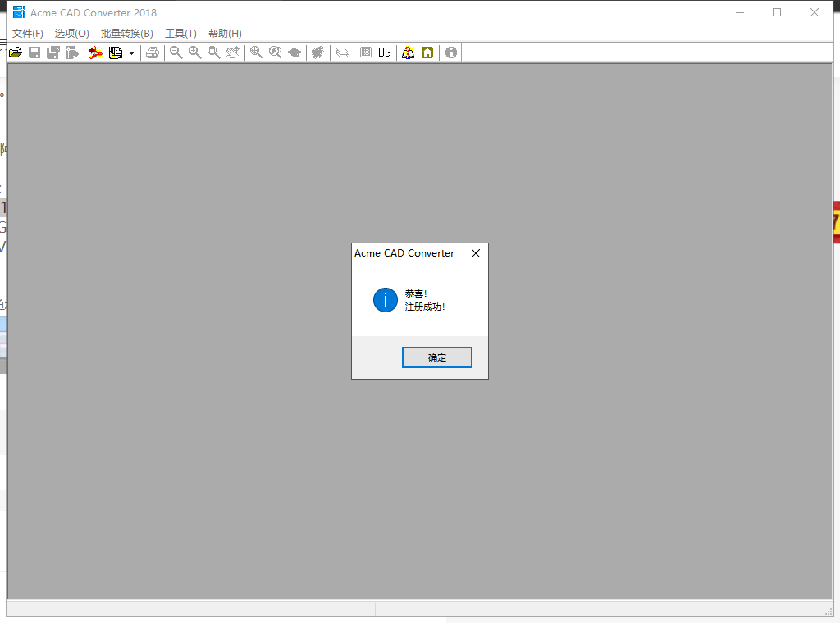Image resolution: width=840 pixels, height=623 pixels.
Task: Click the Regenerate drawing icon
Action: coord(318,52)
